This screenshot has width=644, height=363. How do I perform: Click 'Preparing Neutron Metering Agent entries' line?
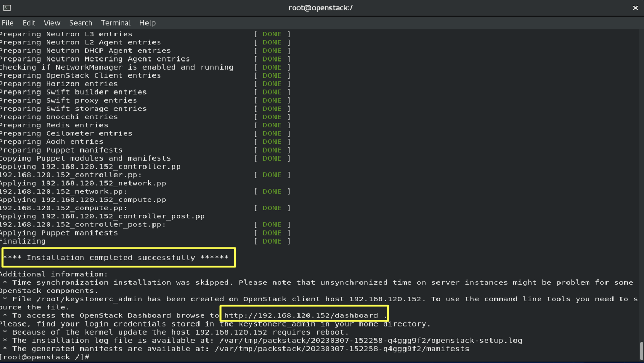click(x=95, y=59)
